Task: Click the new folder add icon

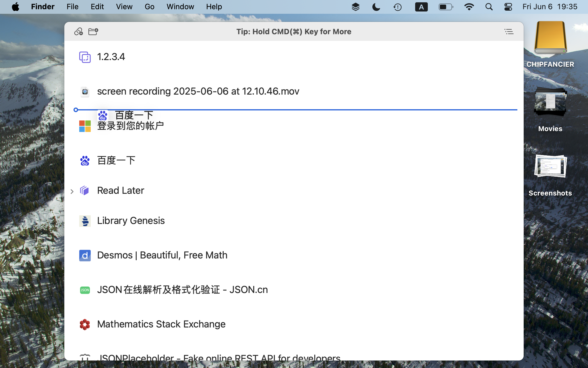Action: click(93, 31)
